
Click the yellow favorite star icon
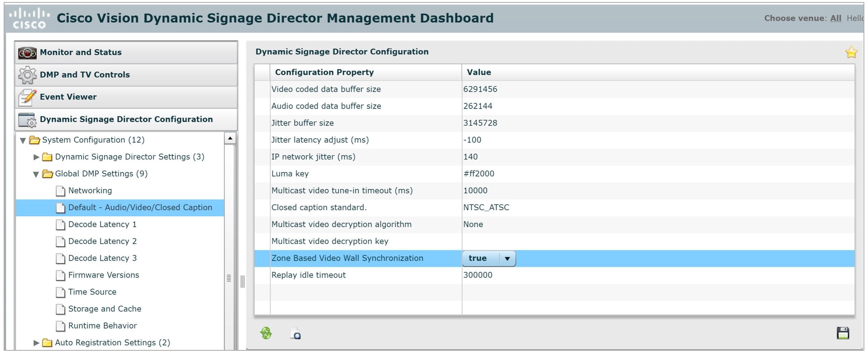click(851, 52)
